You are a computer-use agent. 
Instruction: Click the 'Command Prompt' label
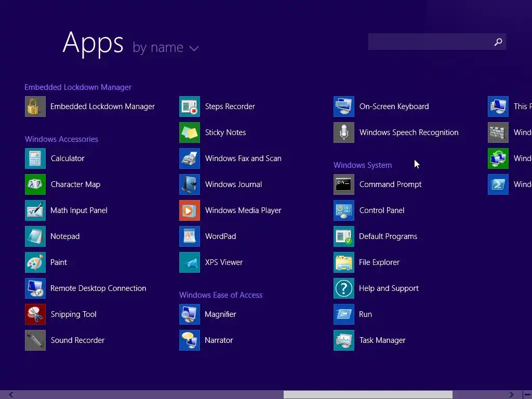[390, 184]
